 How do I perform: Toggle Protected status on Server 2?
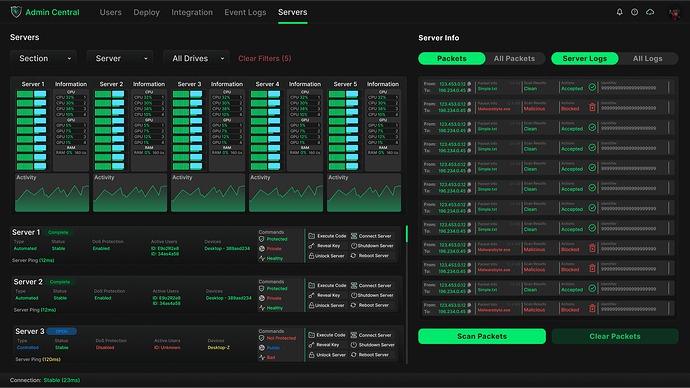tap(273, 289)
